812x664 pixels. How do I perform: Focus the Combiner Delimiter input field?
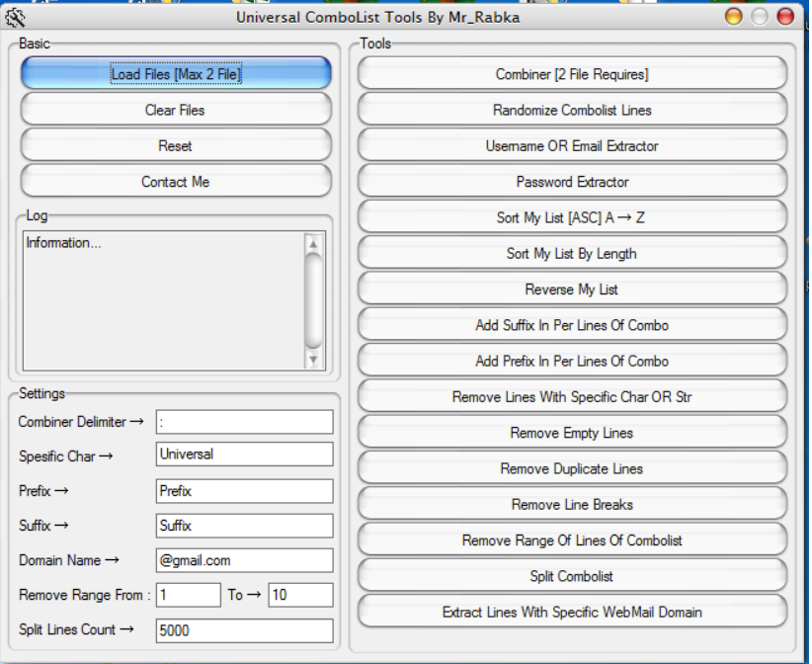point(244,422)
